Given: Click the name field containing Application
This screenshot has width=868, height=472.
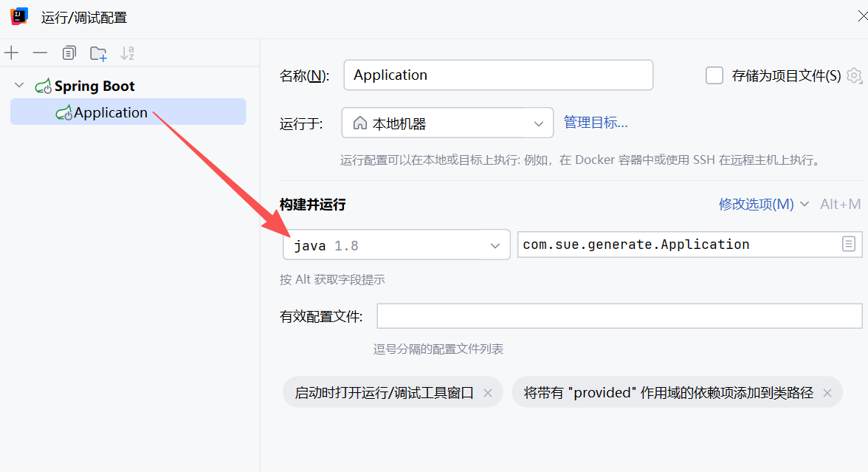Looking at the screenshot, I should pyautogui.click(x=498, y=75).
